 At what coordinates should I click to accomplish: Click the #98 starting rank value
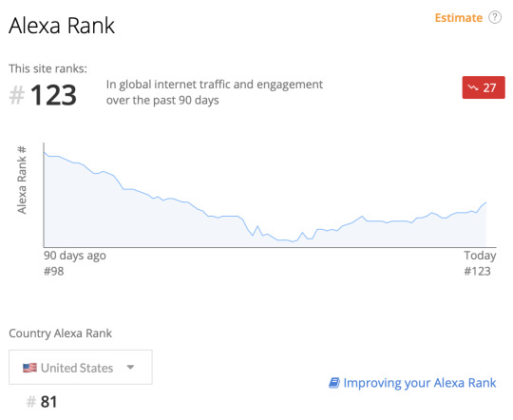[x=54, y=271]
